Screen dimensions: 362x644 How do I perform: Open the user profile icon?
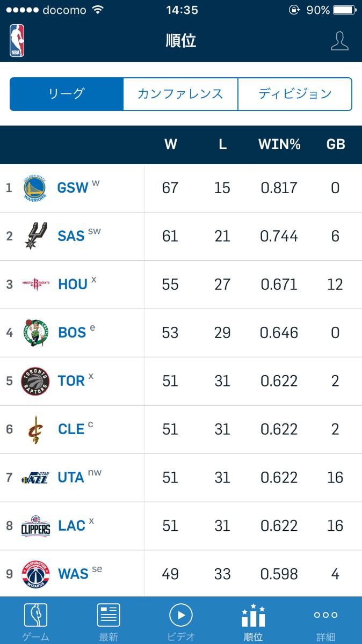(339, 41)
